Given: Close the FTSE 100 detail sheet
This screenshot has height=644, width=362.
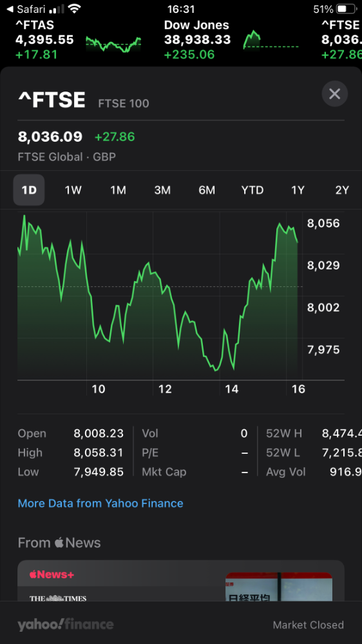Looking at the screenshot, I should [x=334, y=94].
